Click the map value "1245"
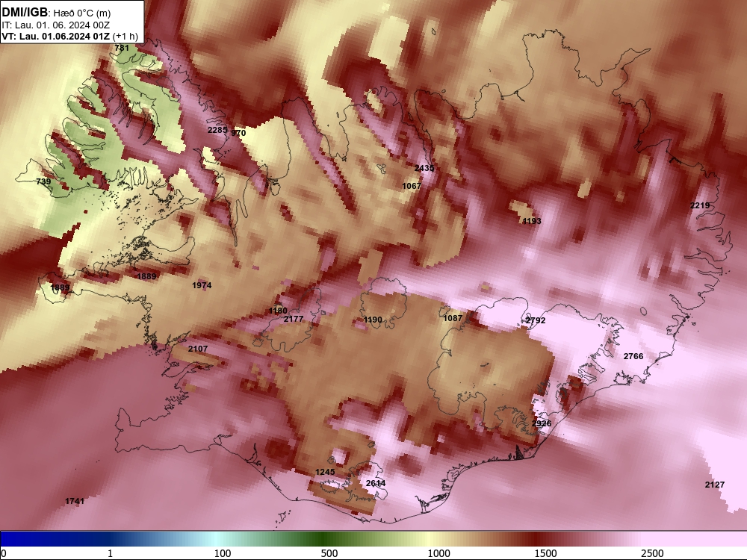The height and width of the screenshot is (560, 747). point(325,472)
